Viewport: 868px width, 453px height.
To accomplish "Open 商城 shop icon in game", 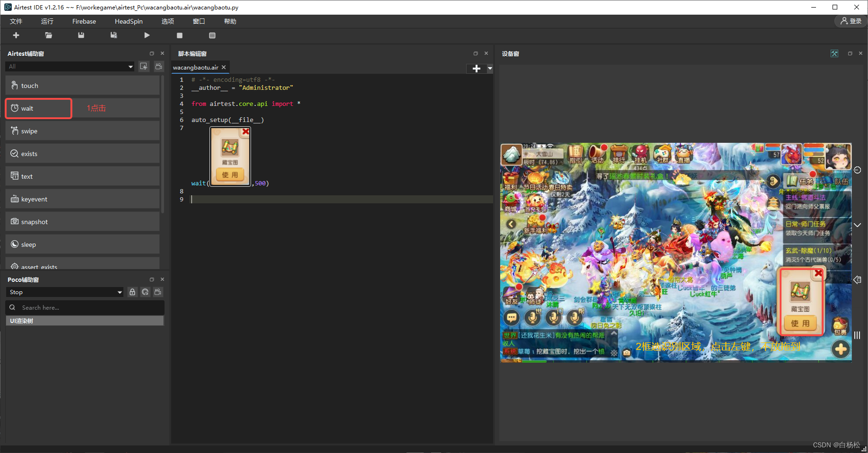I will pos(511,202).
